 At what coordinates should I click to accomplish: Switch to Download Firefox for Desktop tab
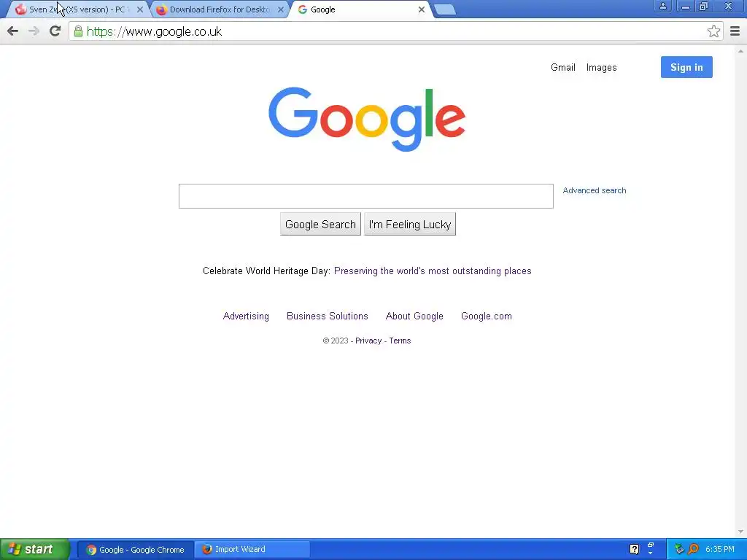pyautogui.click(x=219, y=9)
